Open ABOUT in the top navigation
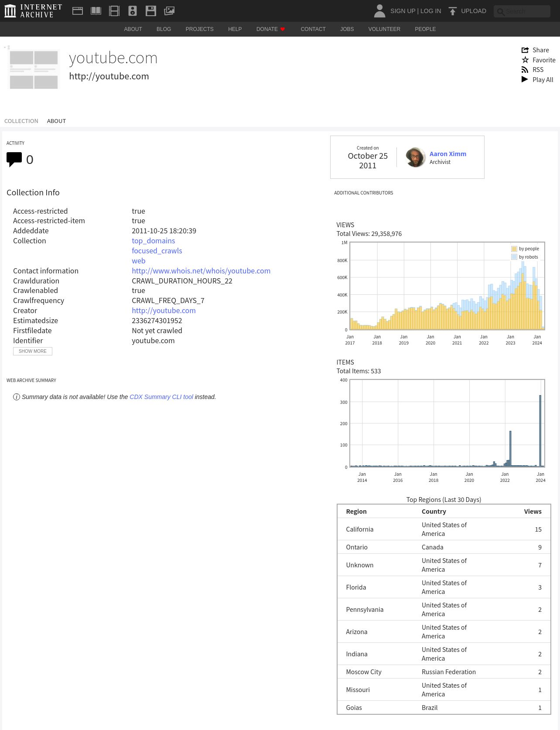Screen dimensions: 560x730 click(x=133, y=29)
